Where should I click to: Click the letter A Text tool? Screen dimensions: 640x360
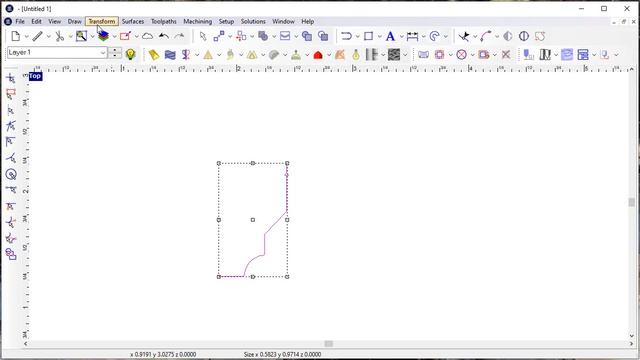(390, 36)
